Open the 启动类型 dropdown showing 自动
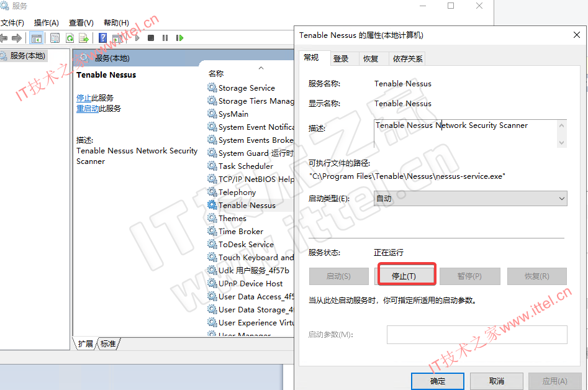 point(470,198)
